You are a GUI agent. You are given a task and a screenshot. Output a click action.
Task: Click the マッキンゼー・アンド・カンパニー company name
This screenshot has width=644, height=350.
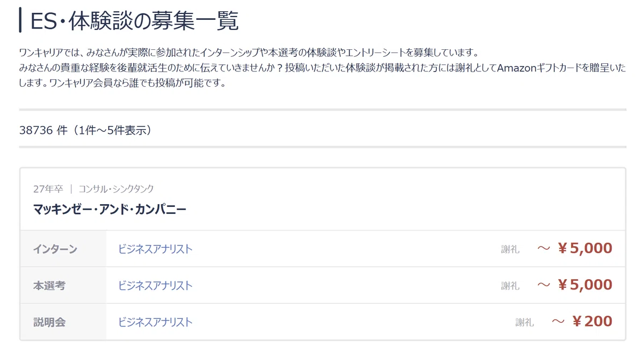click(x=109, y=209)
